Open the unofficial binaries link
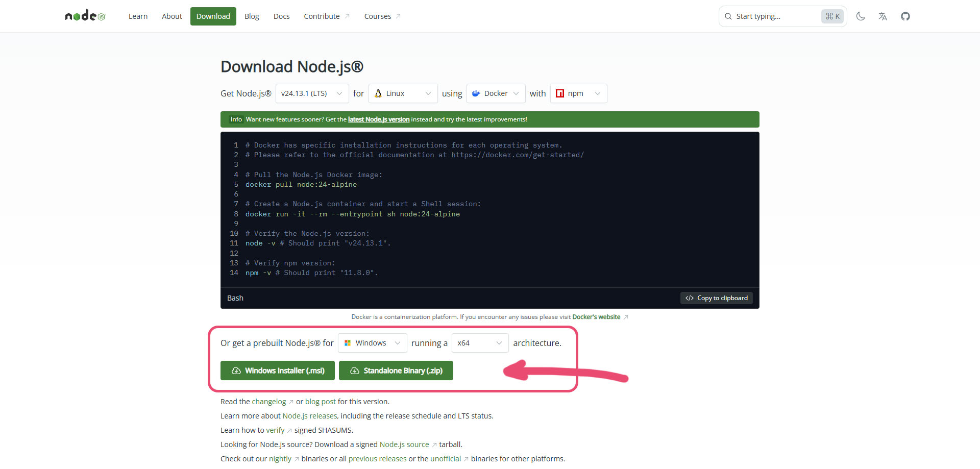Viewport: 980px width, 469px height. point(446,459)
